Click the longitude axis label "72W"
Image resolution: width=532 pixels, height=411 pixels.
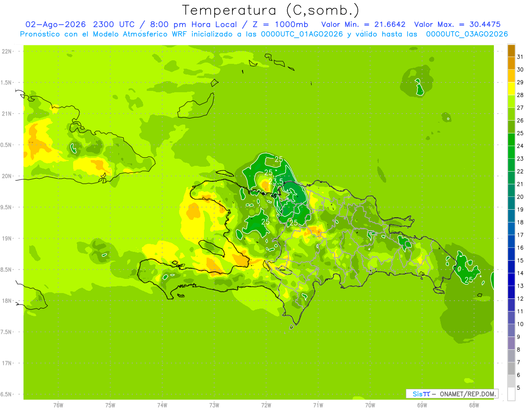pos(266,405)
